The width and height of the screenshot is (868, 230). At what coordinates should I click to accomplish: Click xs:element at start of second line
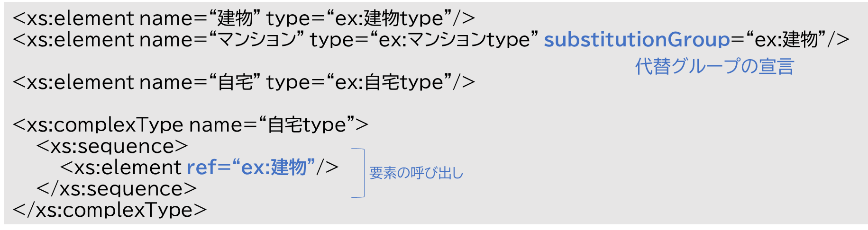(x=81, y=40)
